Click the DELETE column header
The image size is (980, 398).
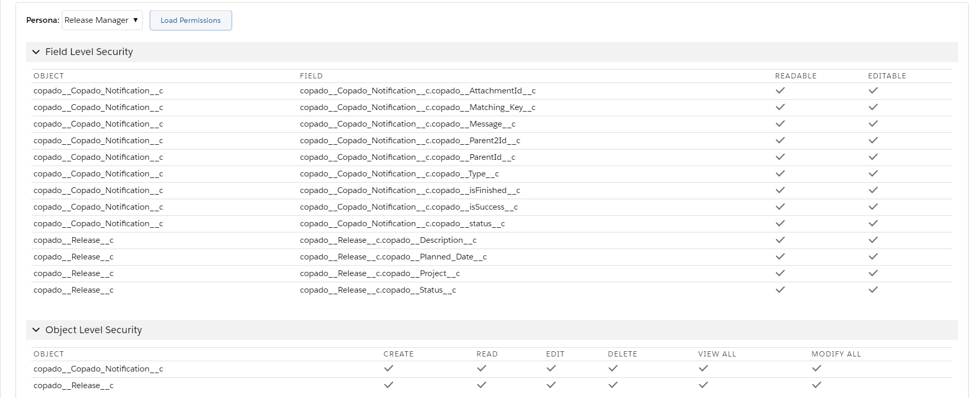click(622, 354)
